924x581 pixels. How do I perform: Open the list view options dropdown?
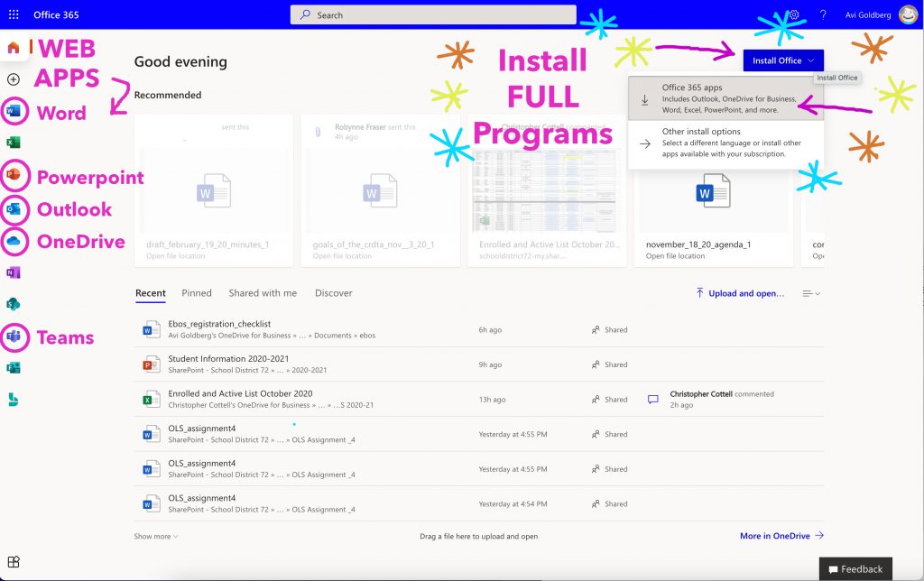tap(811, 293)
